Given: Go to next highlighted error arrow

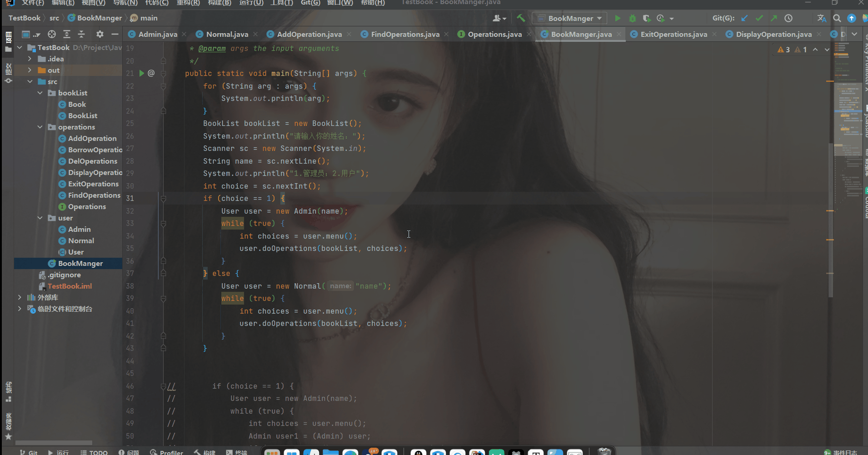Looking at the screenshot, I should [827, 50].
